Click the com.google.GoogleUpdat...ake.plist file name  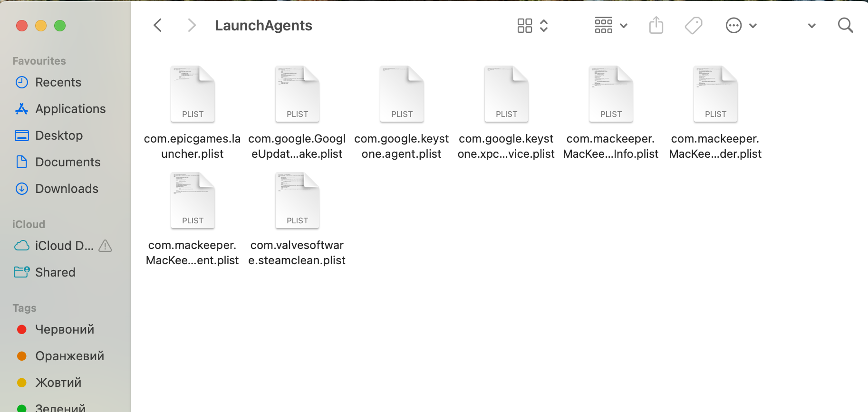click(x=297, y=146)
